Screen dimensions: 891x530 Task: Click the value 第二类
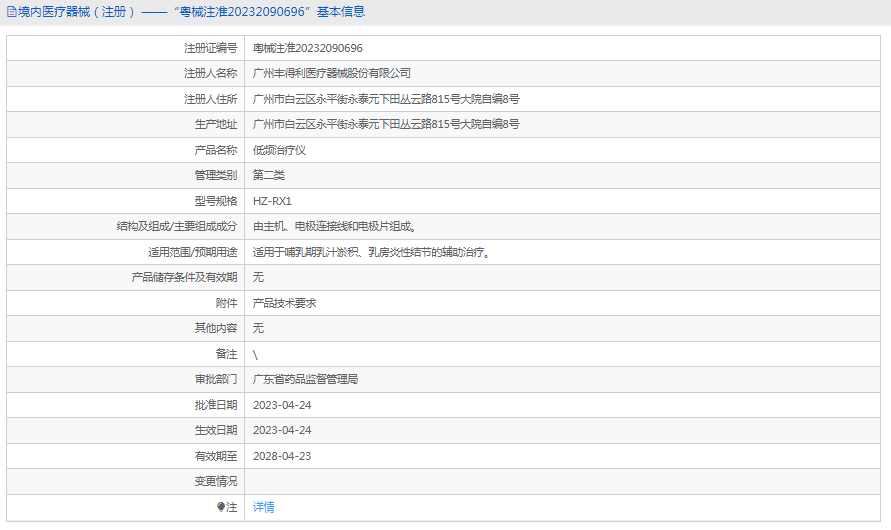(269, 175)
